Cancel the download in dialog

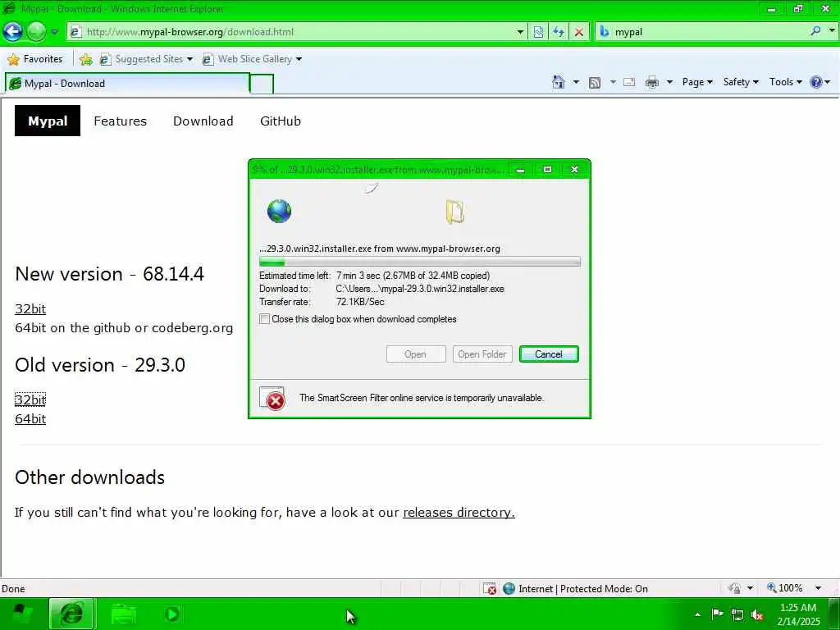click(549, 354)
